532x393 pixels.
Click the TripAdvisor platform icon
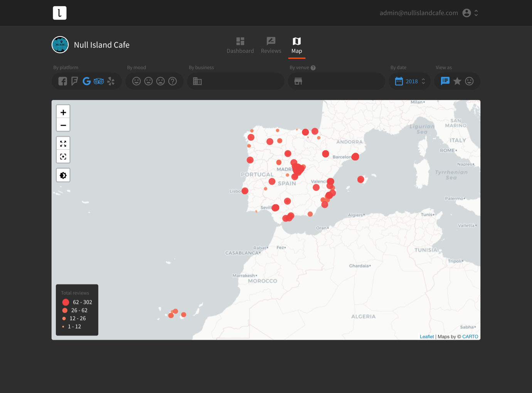pyautogui.click(x=99, y=81)
